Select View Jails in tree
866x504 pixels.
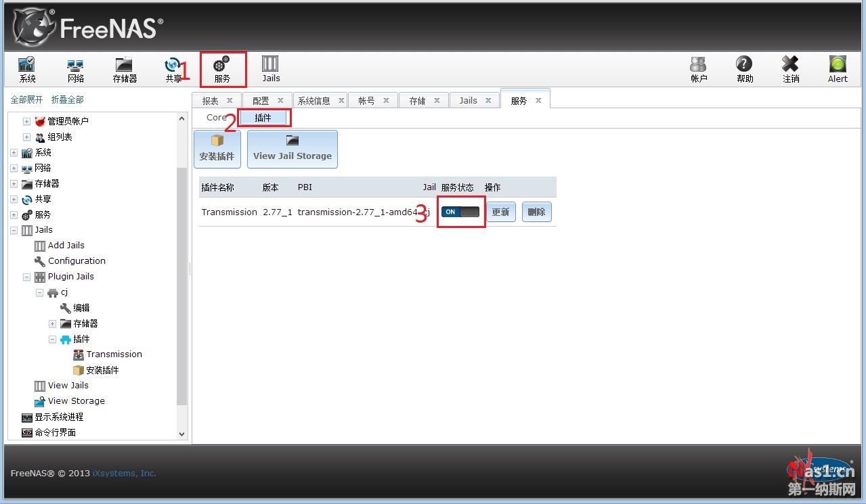[68, 385]
